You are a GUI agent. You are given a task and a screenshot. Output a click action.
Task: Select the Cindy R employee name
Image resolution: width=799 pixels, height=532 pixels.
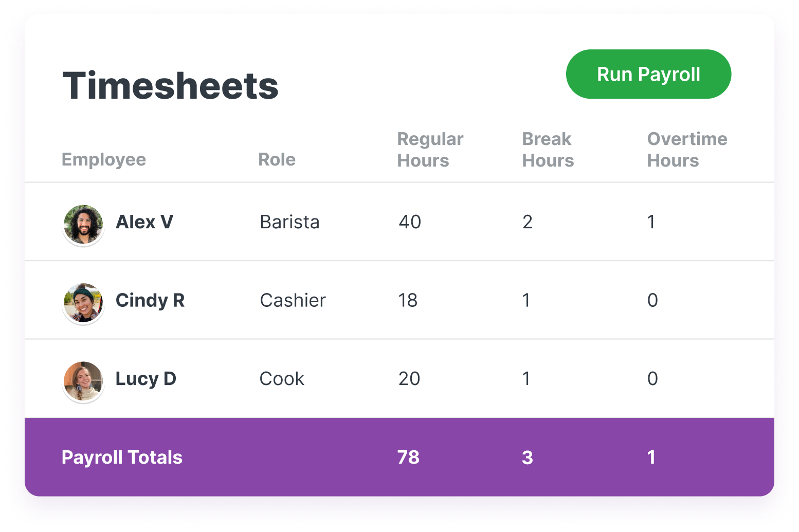(150, 300)
